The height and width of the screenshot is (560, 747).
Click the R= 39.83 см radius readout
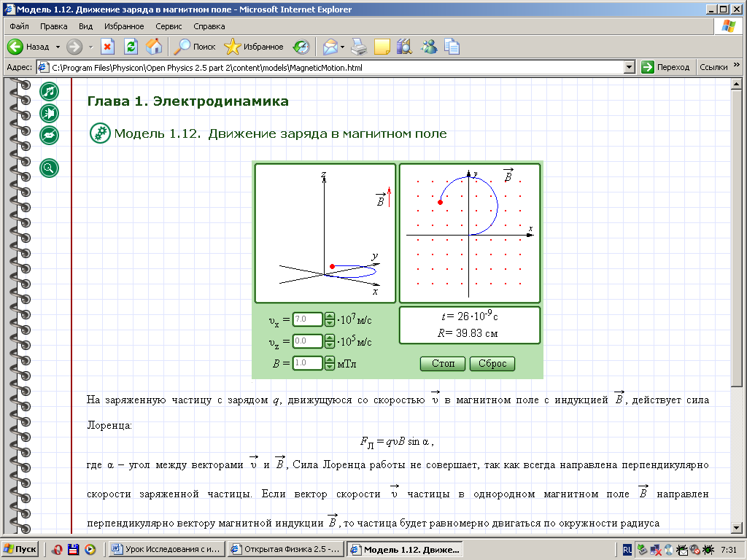click(x=468, y=333)
